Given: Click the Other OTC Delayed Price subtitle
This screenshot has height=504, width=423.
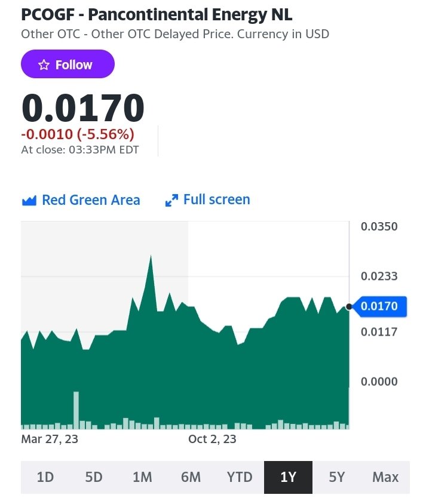Looking at the screenshot, I should click(175, 34).
